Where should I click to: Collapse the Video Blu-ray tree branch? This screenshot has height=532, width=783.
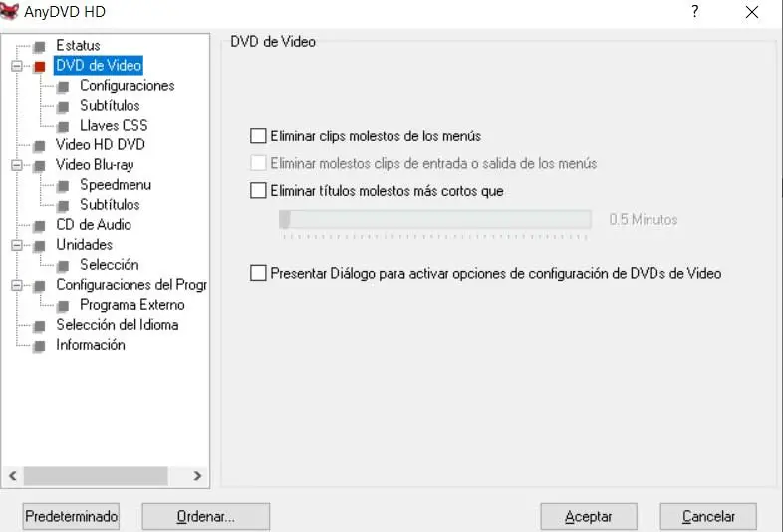coord(17,165)
